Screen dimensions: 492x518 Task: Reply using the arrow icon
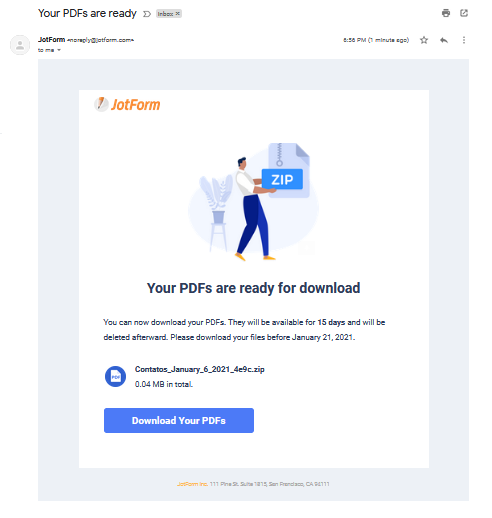[444, 40]
